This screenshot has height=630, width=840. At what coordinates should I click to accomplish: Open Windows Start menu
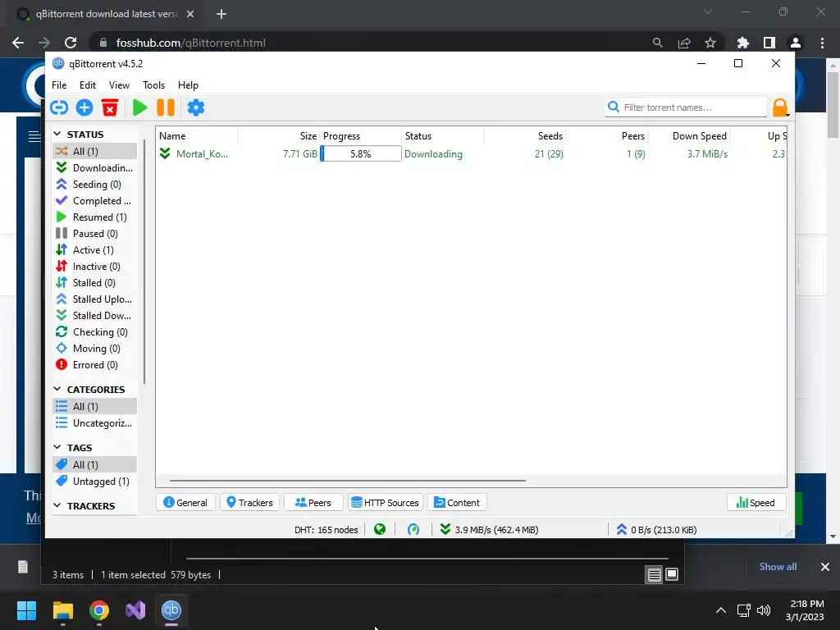pyautogui.click(x=26, y=610)
